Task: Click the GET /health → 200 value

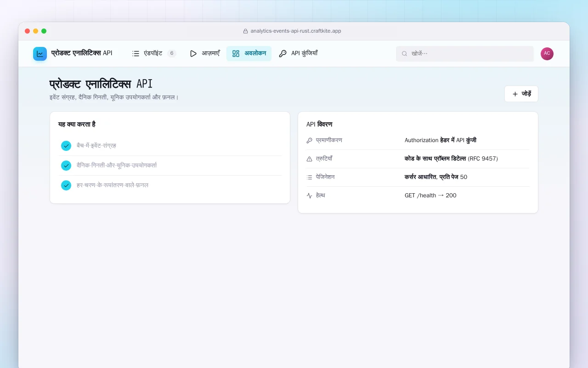Action: (x=430, y=195)
